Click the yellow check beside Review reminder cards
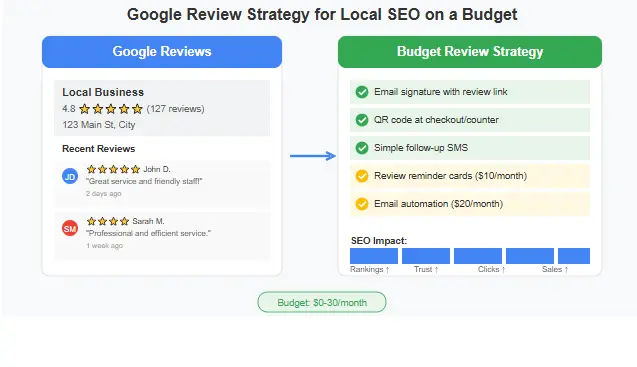Screen dimensions: 637x367 pos(362,176)
